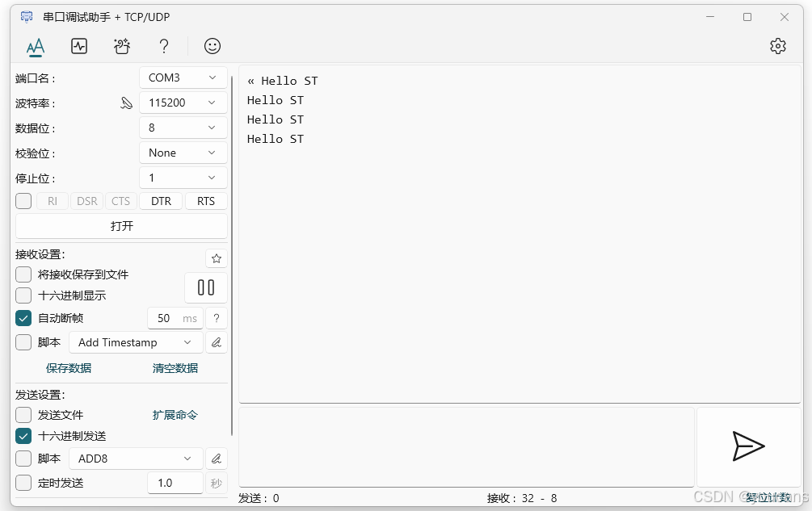Click the 扩展命令 link
This screenshot has width=812, height=511.
pyautogui.click(x=174, y=414)
